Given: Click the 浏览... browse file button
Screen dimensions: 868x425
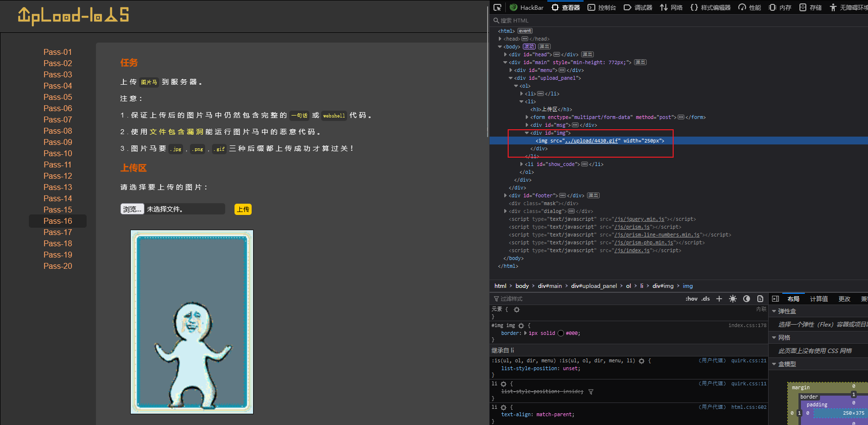Looking at the screenshot, I should [132, 209].
